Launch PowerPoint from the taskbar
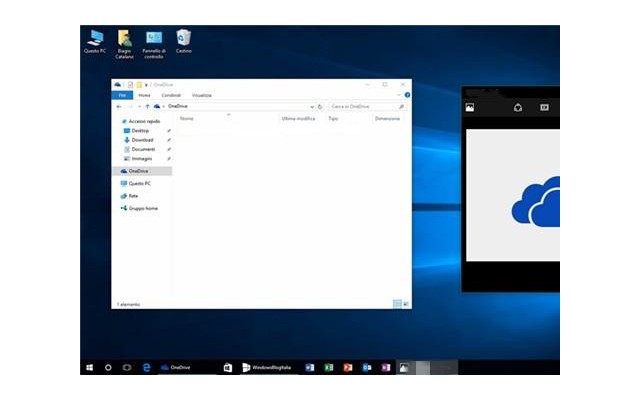The width and height of the screenshot is (640, 400). click(347, 368)
